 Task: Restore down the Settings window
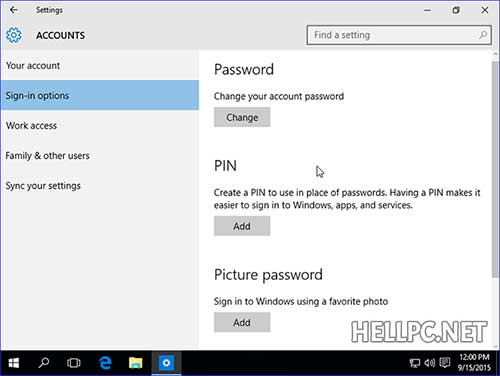click(x=456, y=10)
